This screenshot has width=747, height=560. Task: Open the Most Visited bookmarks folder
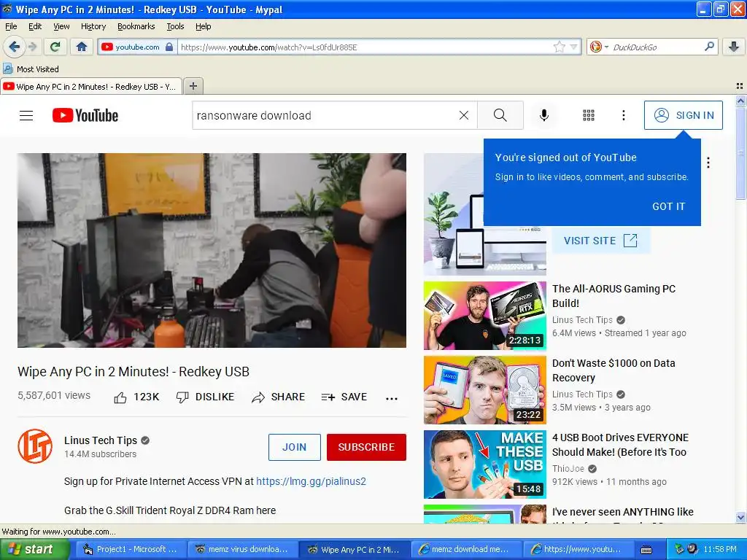click(x=31, y=69)
